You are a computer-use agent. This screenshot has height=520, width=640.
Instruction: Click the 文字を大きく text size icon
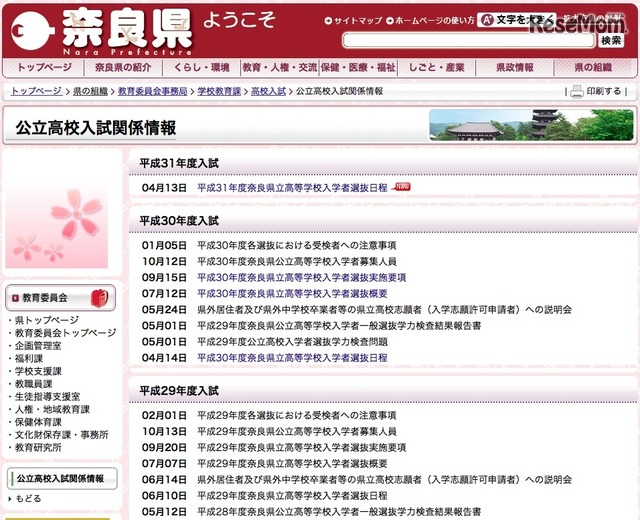coord(487,20)
